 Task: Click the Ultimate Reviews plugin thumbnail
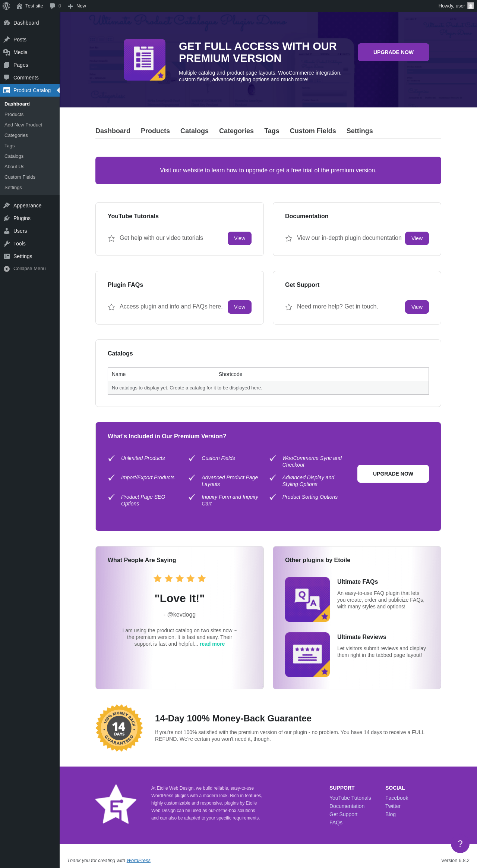click(307, 655)
